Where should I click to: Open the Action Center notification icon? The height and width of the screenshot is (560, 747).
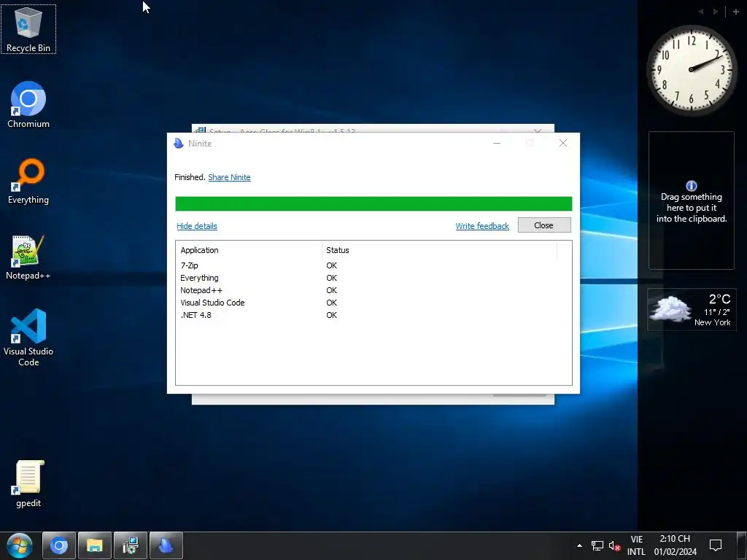click(716, 545)
